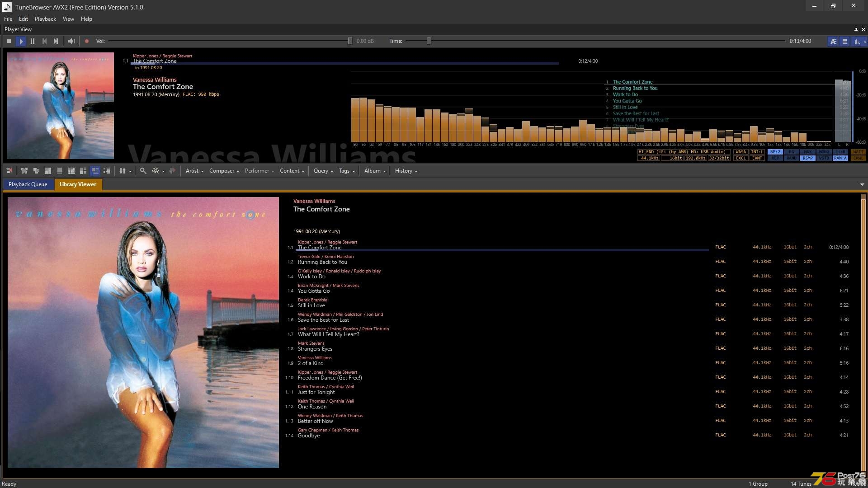Toggle the RAND random indicator
This screenshot has width=868, height=488.
[792, 158]
